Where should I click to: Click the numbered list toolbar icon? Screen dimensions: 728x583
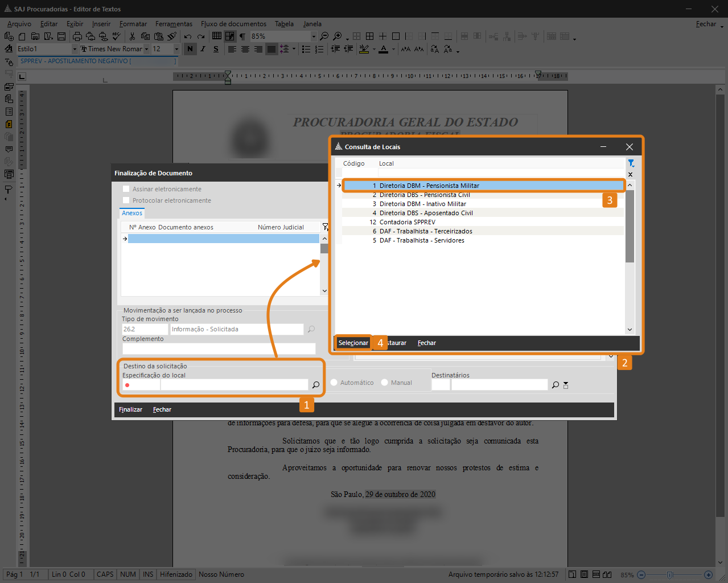click(319, 49)
